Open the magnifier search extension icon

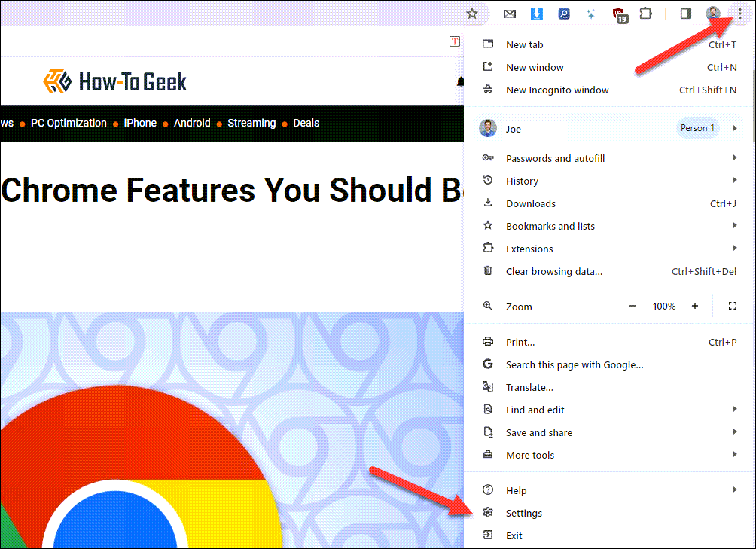pos(563,14)
